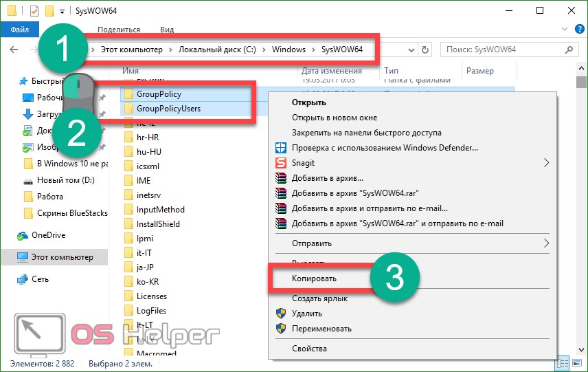Click Локальный диск (C:) breadcrumb
The image size is (588, 372).
tap(217, 50)
